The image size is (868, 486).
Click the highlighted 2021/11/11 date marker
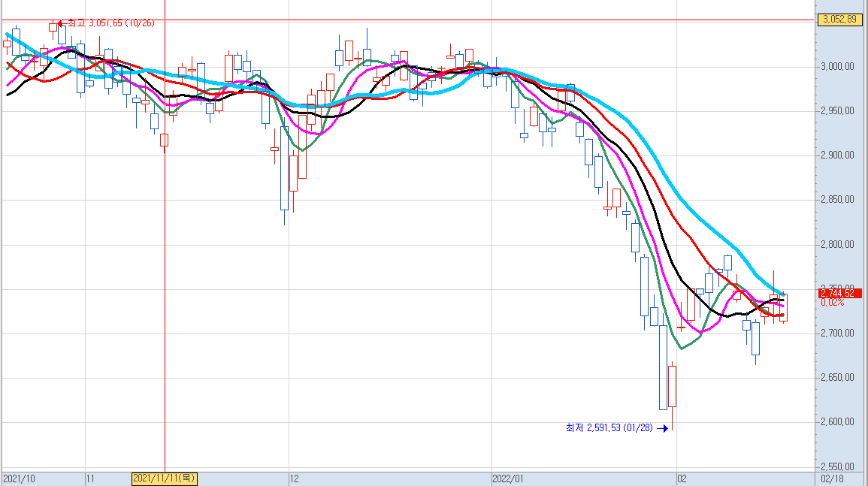pos(165,478)
